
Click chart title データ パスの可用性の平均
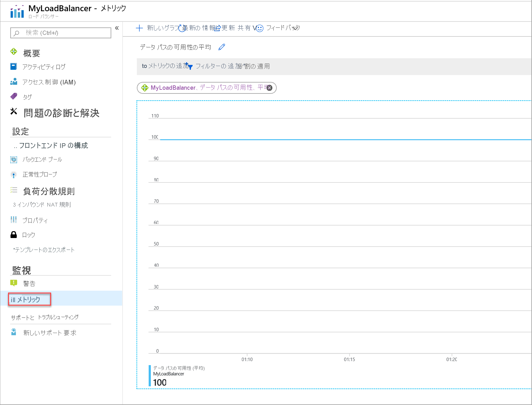click(175, 47)
